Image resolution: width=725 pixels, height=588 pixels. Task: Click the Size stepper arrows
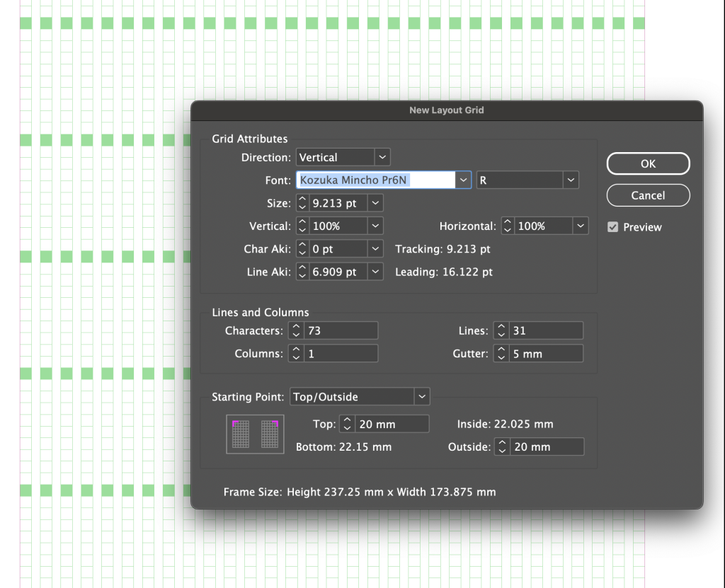[x=302, y=203]
